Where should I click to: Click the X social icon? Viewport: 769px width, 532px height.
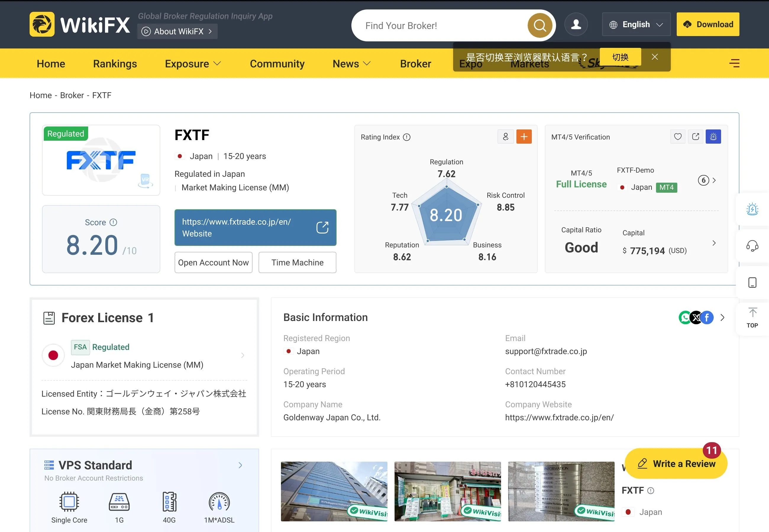pyautogui.click(x=696, y=317)
